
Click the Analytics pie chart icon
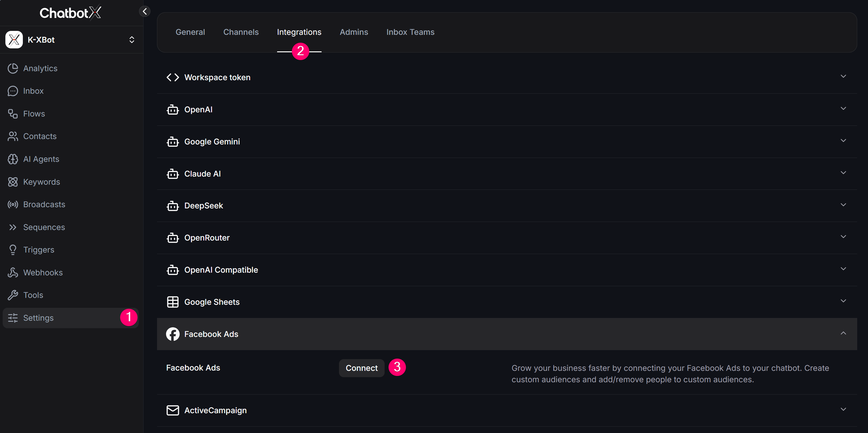tap(13, 68)
